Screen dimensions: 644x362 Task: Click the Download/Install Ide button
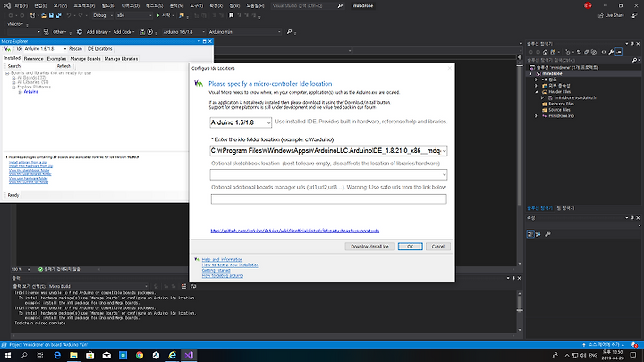pyautogui.click(x=369, y=247)
